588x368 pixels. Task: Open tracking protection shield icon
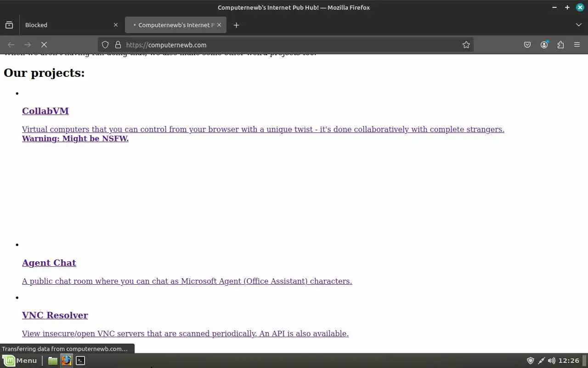[105, 45]
